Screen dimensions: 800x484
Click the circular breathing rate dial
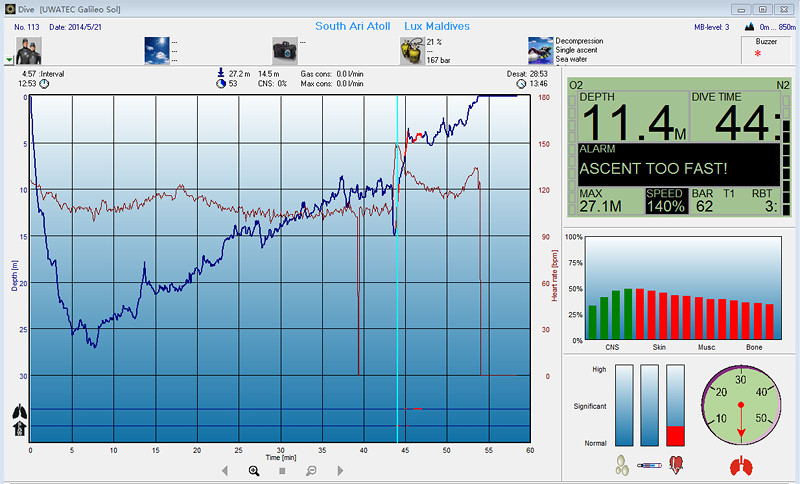click(741, 404)
